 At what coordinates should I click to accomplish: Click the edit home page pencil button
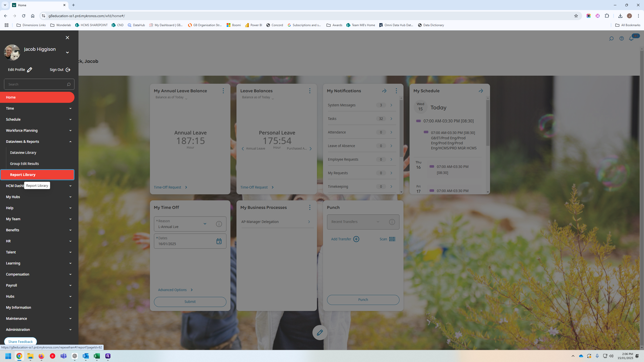pos(320,333)
